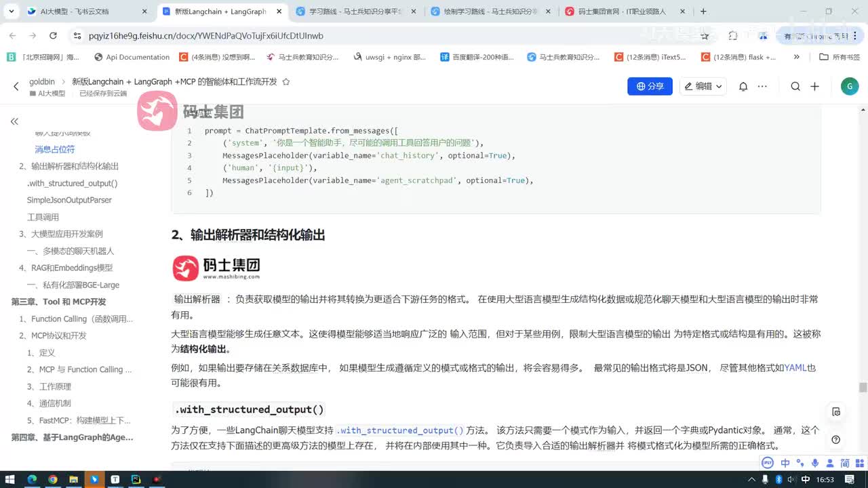Jump to 2、输出解析器和结构化输出 in outline

pyautogui.click(x=69, y=166)
